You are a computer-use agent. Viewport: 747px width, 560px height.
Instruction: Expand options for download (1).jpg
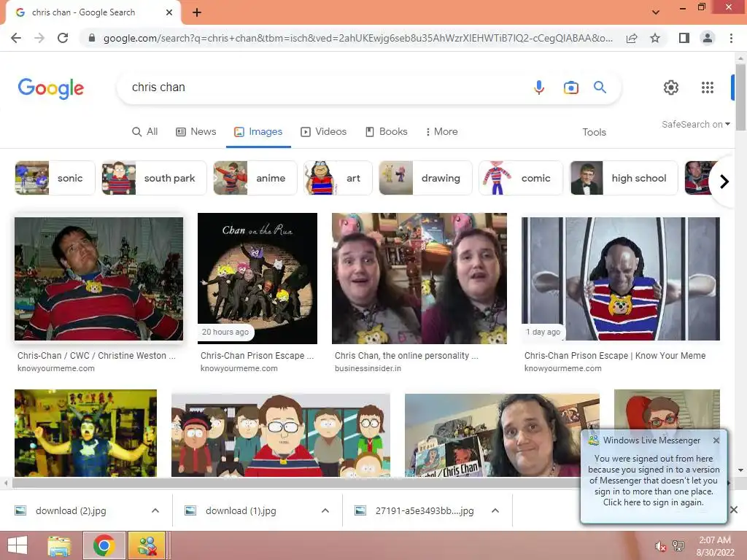(x=325, y=510)
